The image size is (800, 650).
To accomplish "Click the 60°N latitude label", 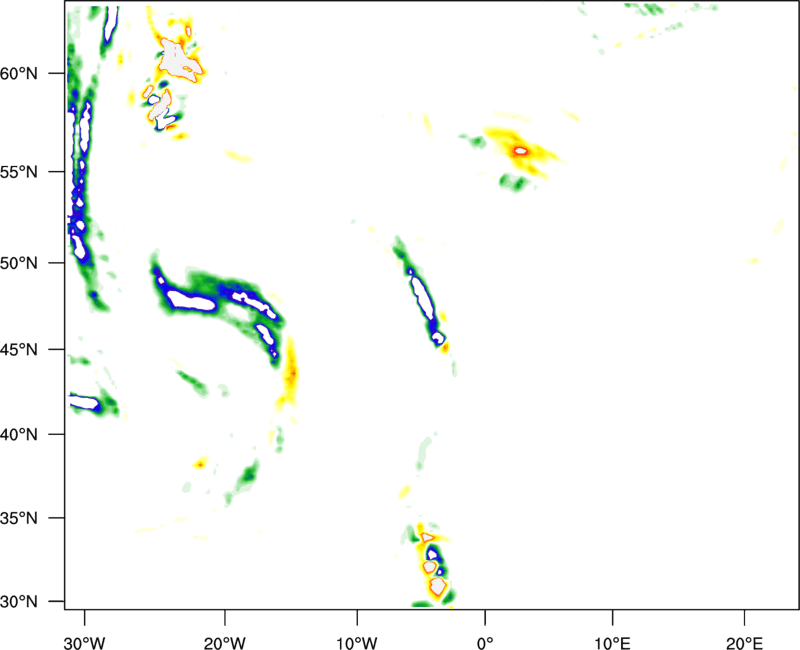I will point(19,74).
